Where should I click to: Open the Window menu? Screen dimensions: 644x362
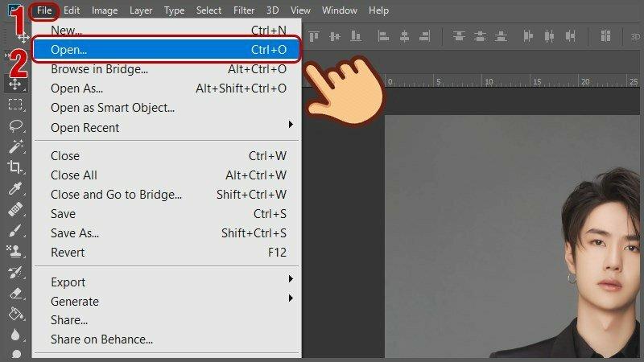pyautogui.click(x=339, y=10)
